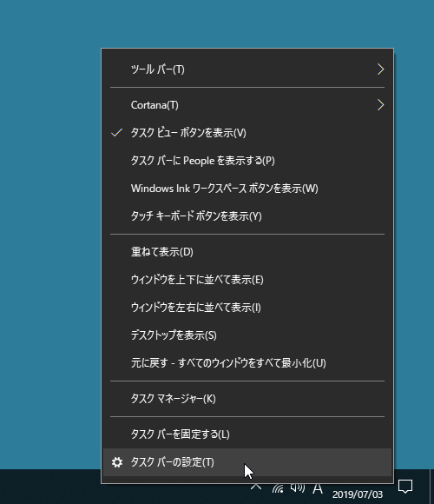Select ウィンドウを上下に並べて表示(E)
This screenshot has height=504, width=434.
coord(247,280)
